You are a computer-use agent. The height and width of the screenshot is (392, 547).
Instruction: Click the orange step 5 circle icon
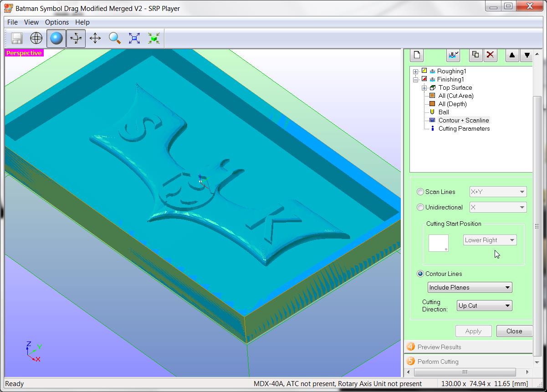(411, 361)
